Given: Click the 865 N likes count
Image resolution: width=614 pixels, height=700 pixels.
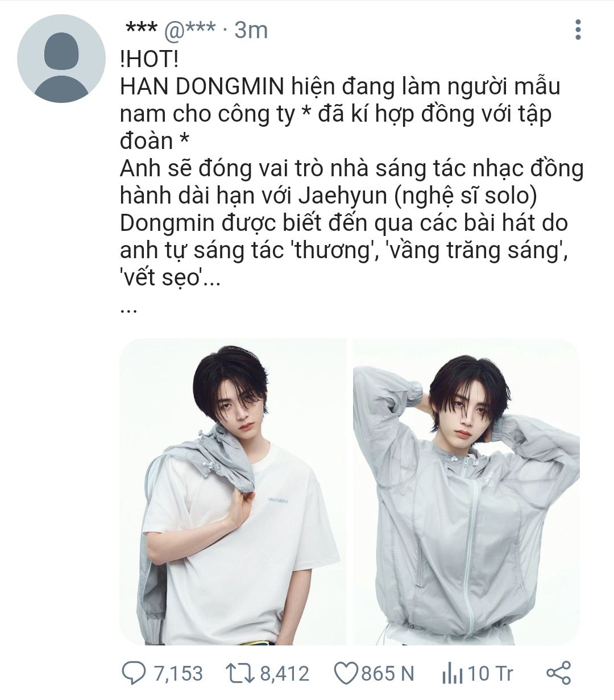Looking at the screenshot, I should pyautogui.click(x=387, y=674).
